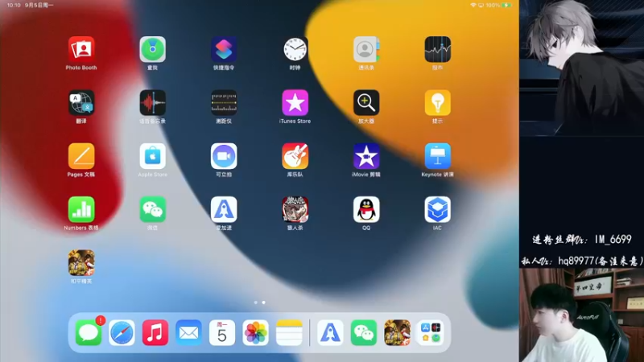Open Mail in the dock
Image resolution: width=644 pixels, height=362 pixels.
point(189,332)
